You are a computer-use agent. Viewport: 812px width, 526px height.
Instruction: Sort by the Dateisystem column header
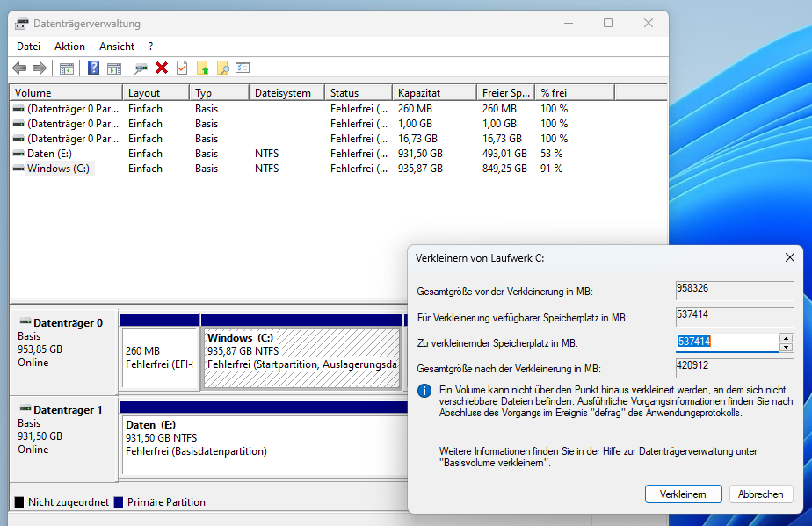point(286,93)
